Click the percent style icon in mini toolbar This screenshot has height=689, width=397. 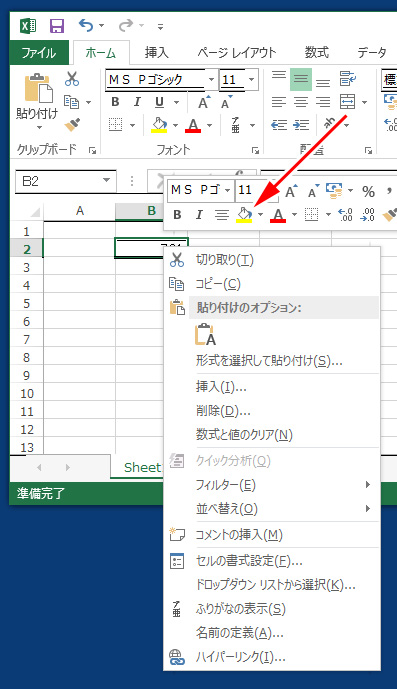(x=368, y=192)
